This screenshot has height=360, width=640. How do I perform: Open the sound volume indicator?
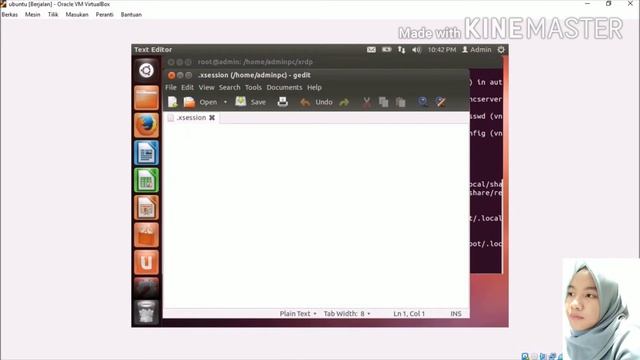416,50
